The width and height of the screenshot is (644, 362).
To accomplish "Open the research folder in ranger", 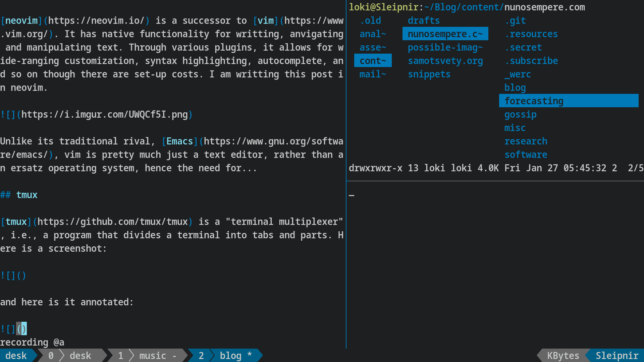I will click(526, 141).
